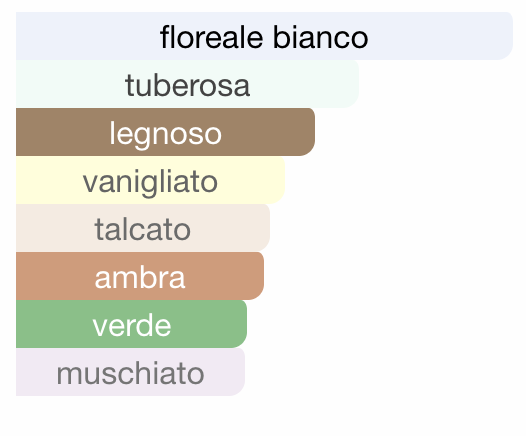This screenshot has width=526, height=436.
Task: Click the 'vanigliato' text label
Action: (x=150, y=182)
